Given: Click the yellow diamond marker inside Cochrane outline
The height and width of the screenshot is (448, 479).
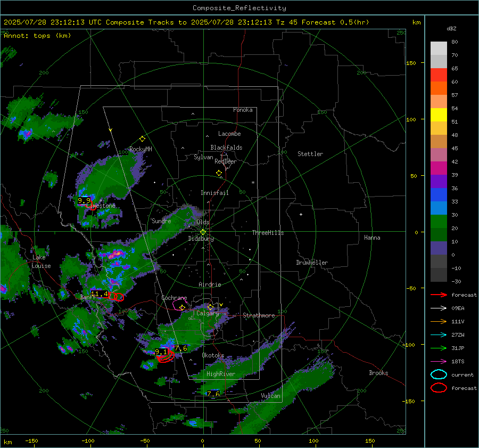Looking at the screenshot, I should pos(183,307).
